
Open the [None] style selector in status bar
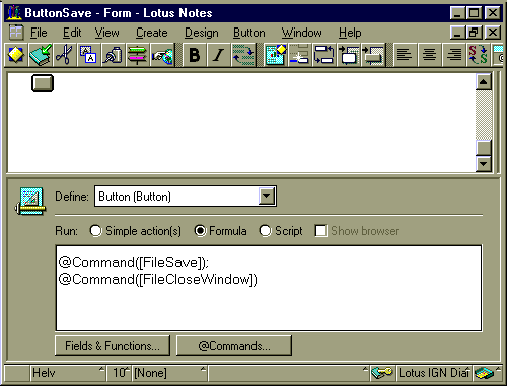coord(170,373)
